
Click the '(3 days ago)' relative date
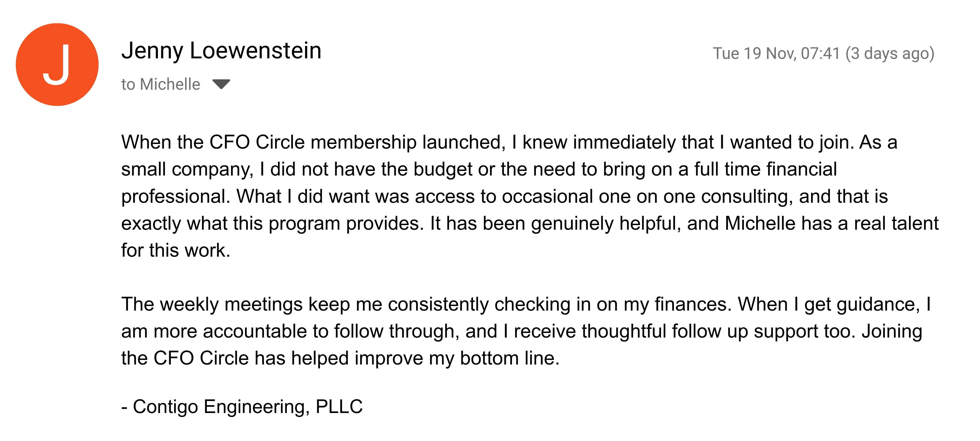(x=890, y=54)
